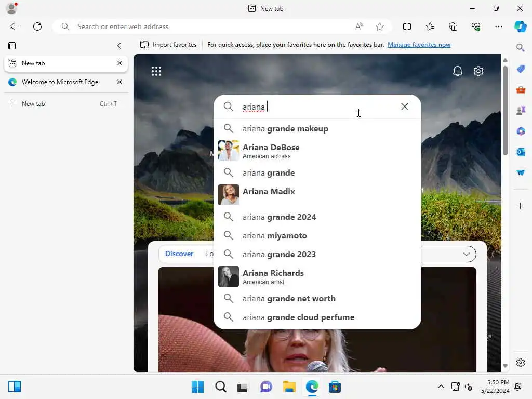The height and width of the screenshot is (399, 532).
Task: Open sidebar Shopping tag icon
Action: [521, 69]
